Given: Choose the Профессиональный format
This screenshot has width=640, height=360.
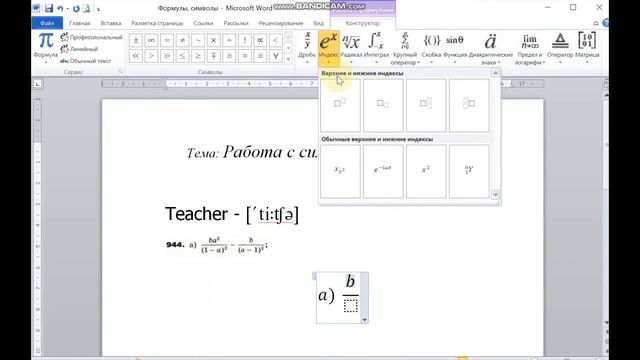Looking at the screenshot, I should click(x=91, y=37).
